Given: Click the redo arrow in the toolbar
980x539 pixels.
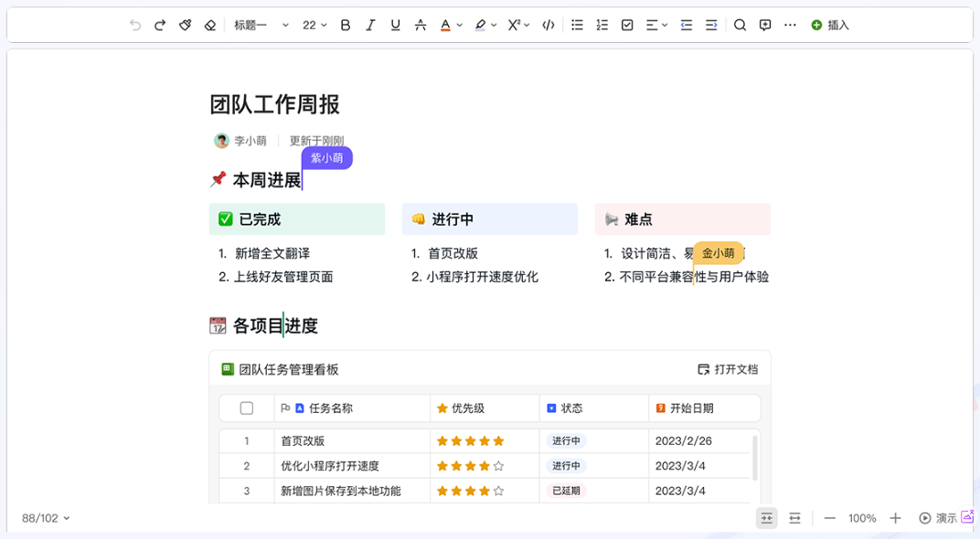Looking at the screenshot, I should (160, 26).
